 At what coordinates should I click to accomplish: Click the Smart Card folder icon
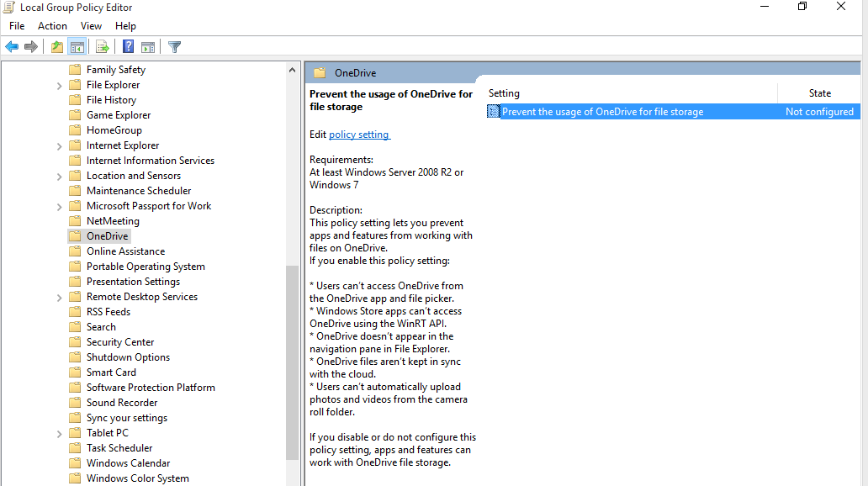point(75,372)
